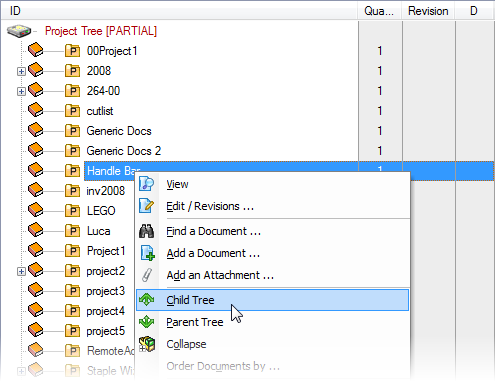Click the book icon beside Generic Docs 2

[35, 150]
